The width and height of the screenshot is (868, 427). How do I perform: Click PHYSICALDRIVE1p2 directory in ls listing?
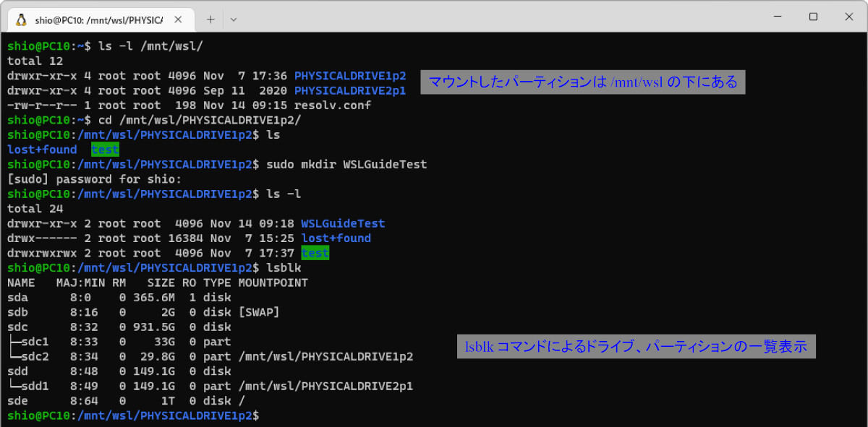coord(350,75)
